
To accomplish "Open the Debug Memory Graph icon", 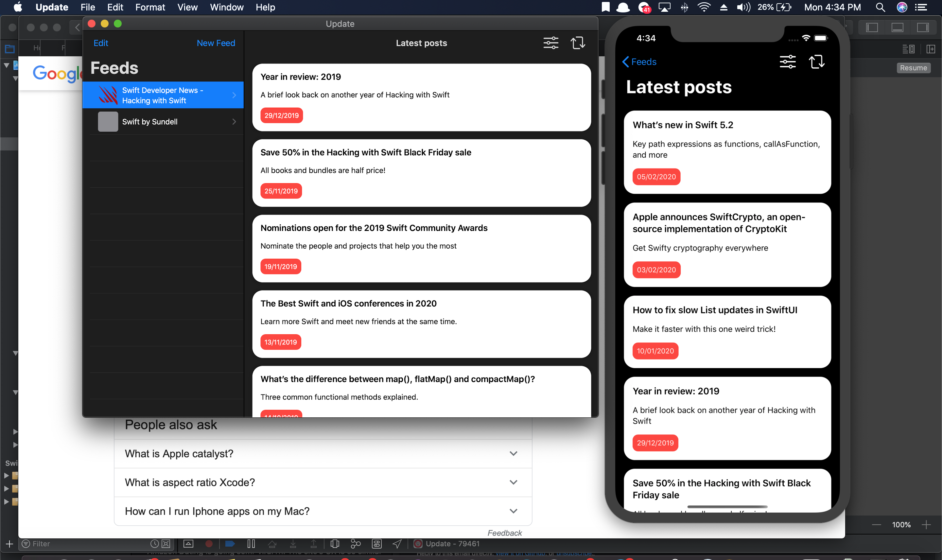I will coord(355,543).
